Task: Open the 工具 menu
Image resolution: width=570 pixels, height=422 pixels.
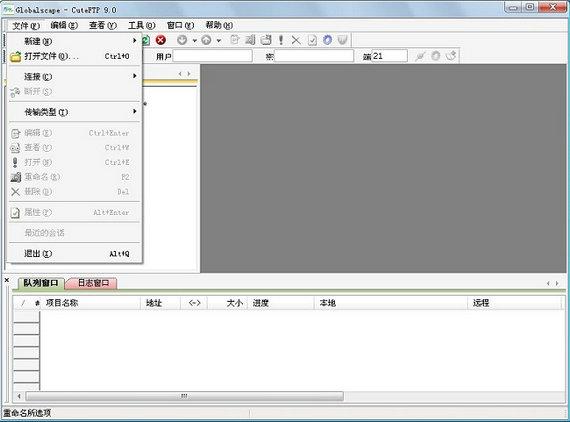Action: coord(141,25)
